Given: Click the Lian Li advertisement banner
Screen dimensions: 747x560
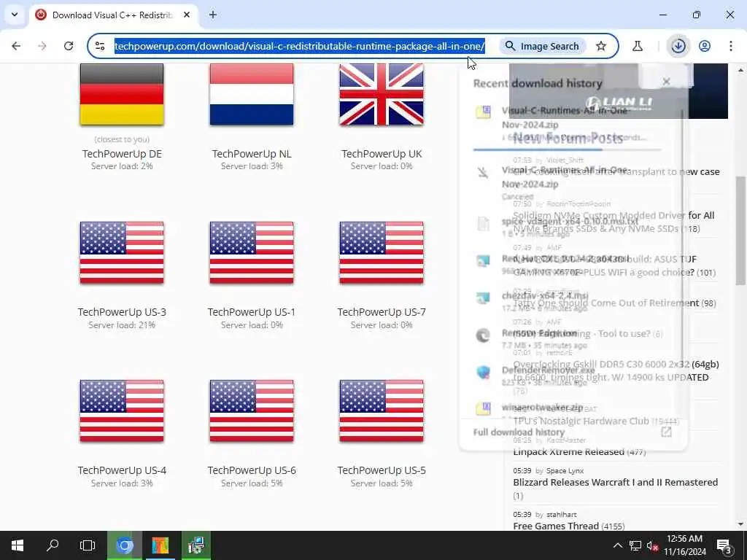Looking at the screenshot, I should (619, 91).
